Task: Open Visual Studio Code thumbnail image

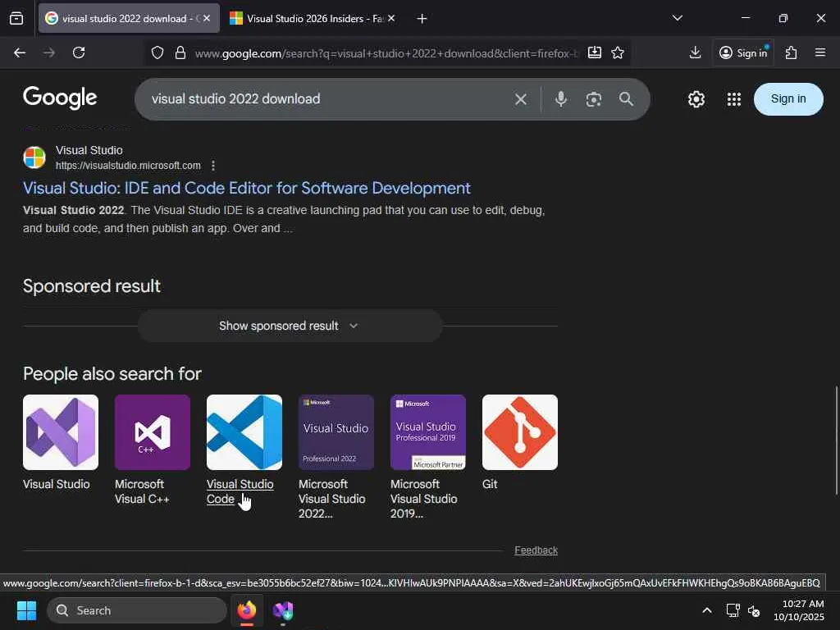Action: pyautogui.click(x=244, y=432)
